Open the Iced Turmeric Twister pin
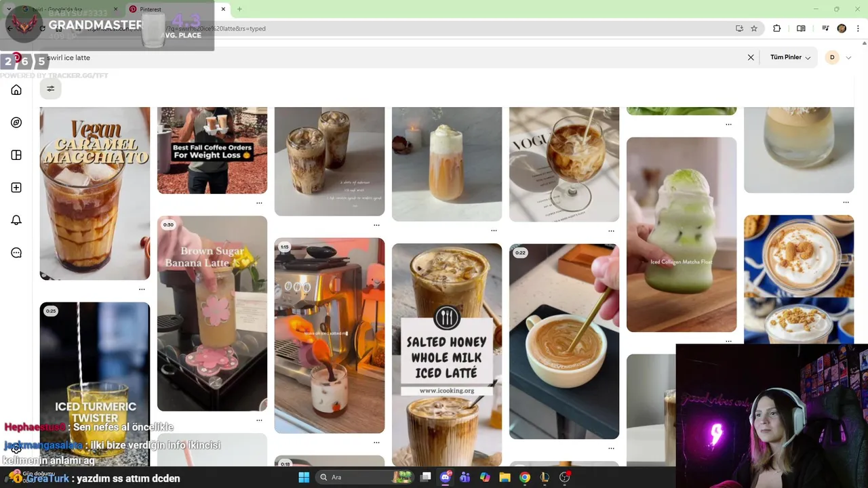Viewport: 868px width, 488px height. (95, 384)
